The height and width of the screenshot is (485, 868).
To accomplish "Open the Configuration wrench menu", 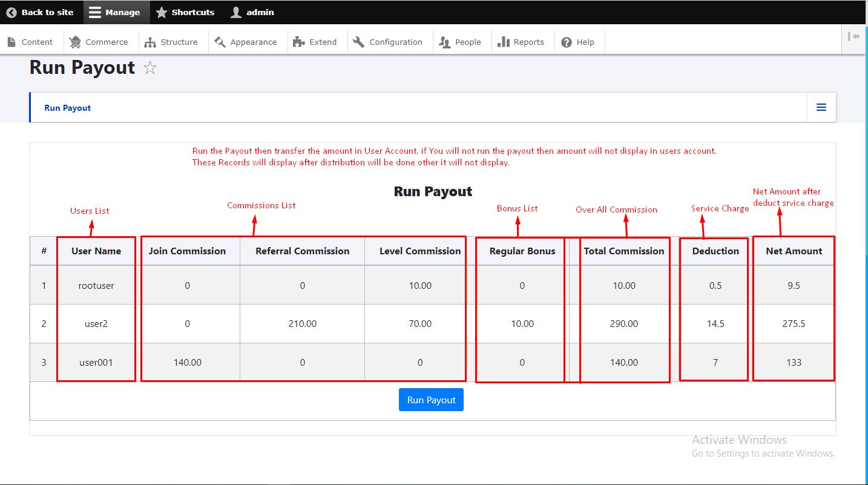I will 388,42.
